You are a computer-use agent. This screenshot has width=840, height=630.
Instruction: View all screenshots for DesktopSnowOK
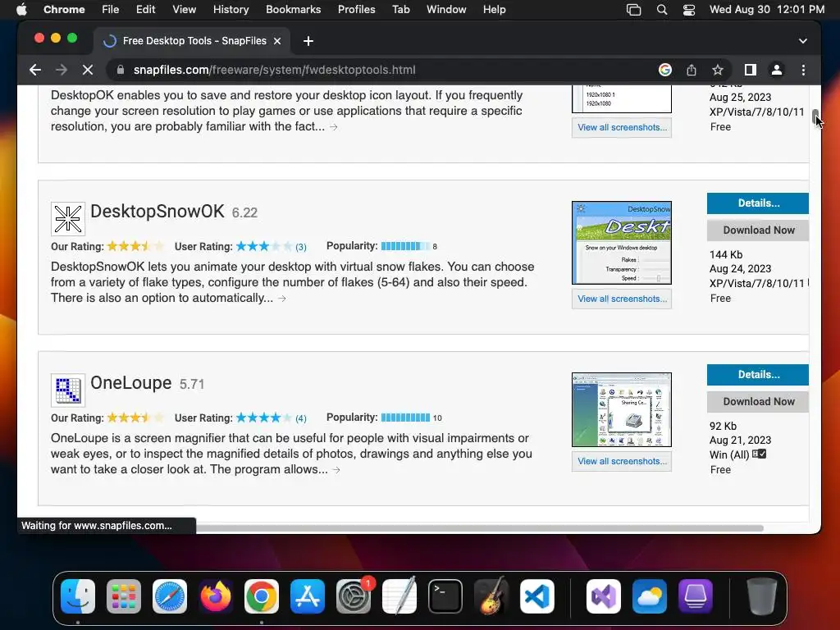click(x=622, y=299)
